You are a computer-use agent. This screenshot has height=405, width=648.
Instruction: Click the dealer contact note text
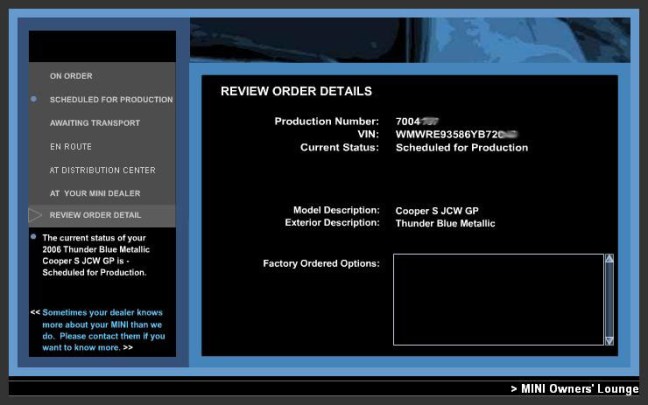pyautogui.click(x=101, y=330)
